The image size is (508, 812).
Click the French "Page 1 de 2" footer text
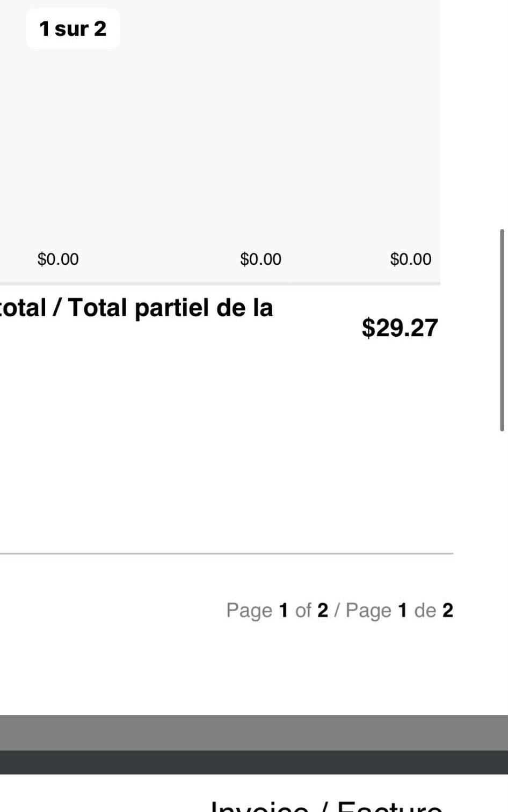pyautogui.click(x=399, y=610)
